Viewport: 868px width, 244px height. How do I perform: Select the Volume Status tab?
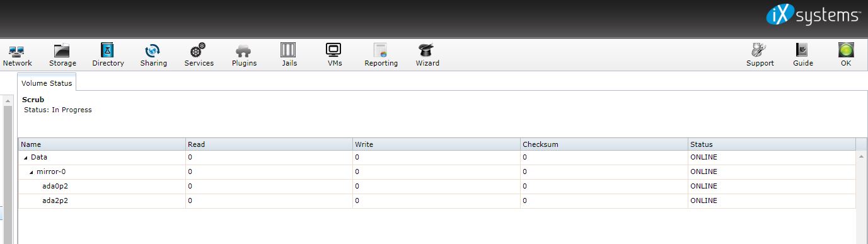[x=47, y=83]
